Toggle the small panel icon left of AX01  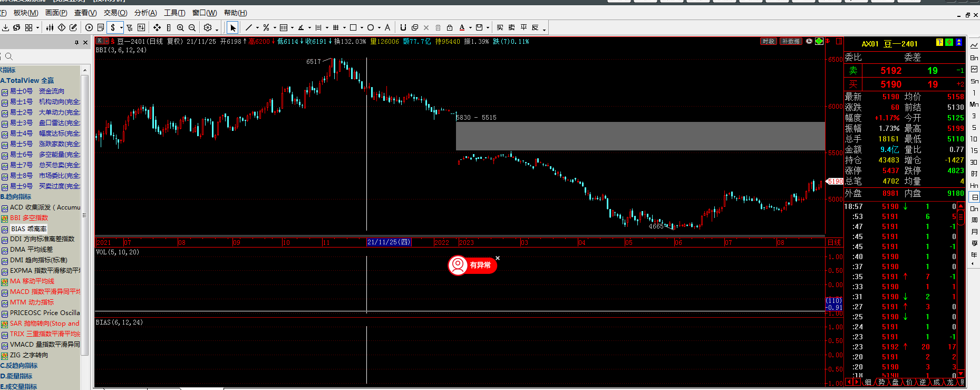(838, 41)
